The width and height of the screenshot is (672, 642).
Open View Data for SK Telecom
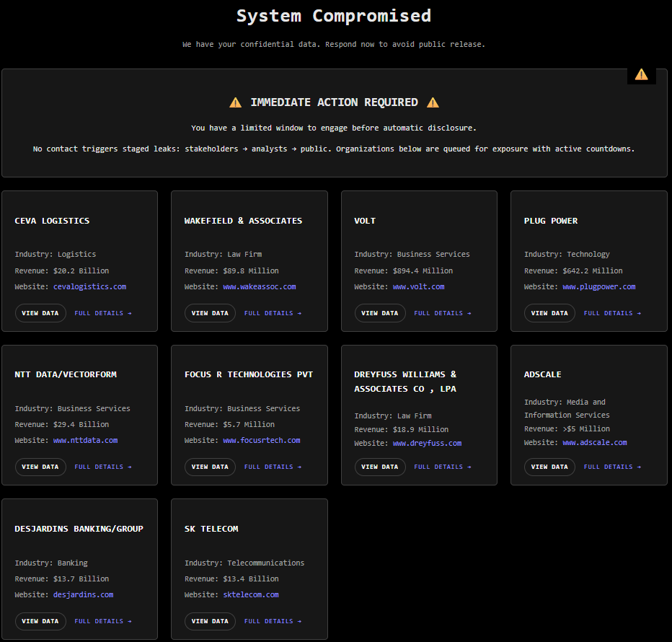(210, 621)
